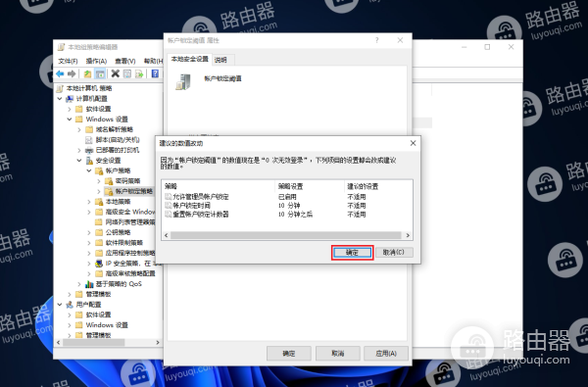Viewport: 588px width, 387px height.
Task: Click the Forward arrow in editor toolbar
Action: click(x=72, y=73)
